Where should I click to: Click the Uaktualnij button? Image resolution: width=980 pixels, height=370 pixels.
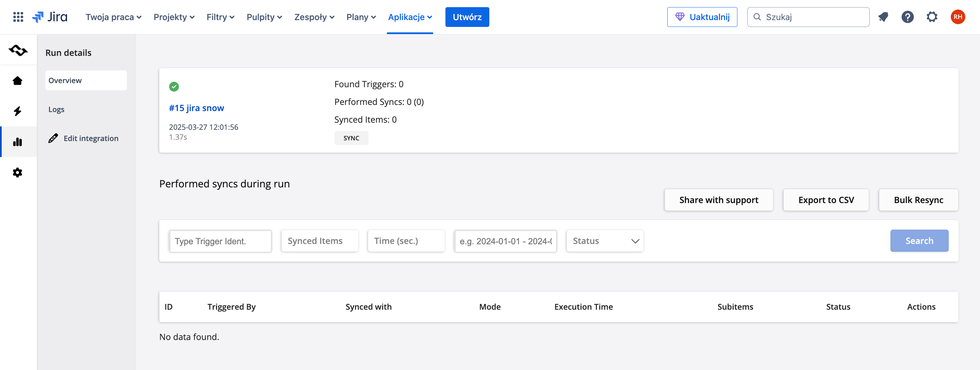(702, 17)
